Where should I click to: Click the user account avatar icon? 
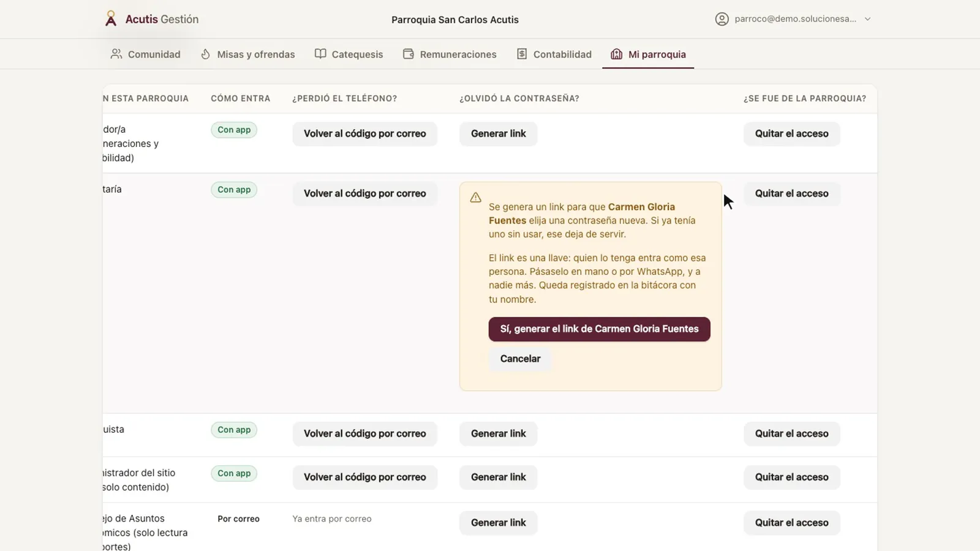pos(722,19)
